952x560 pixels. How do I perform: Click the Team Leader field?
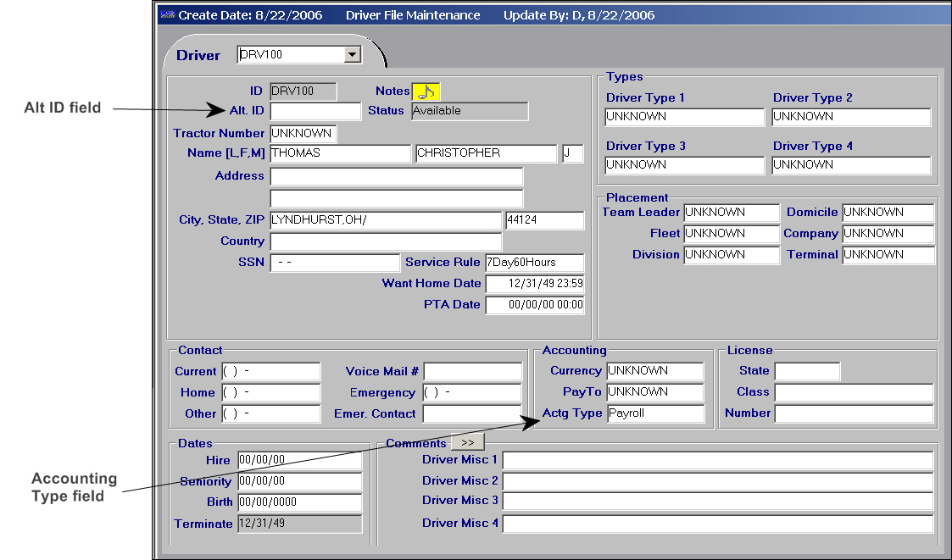tap(732, 213)
